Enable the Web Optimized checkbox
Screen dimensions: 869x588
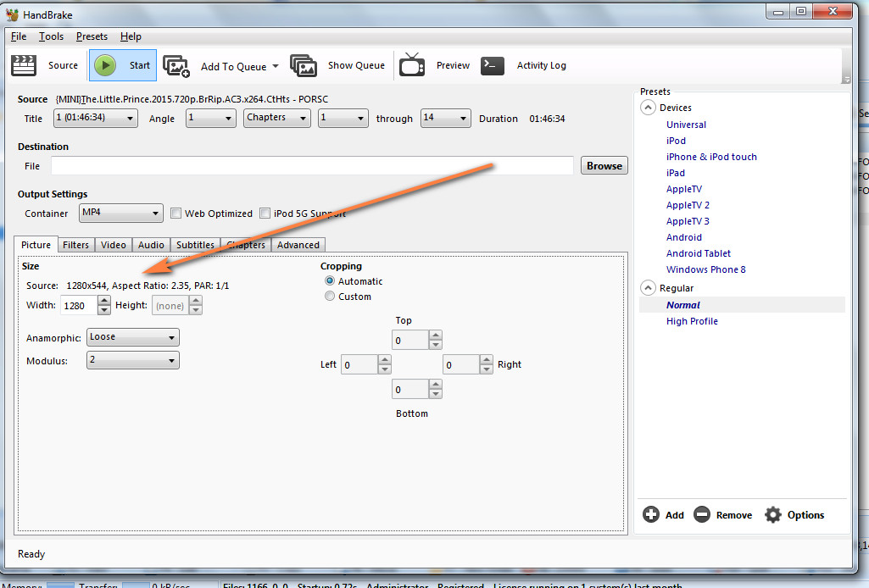point(175,214)
